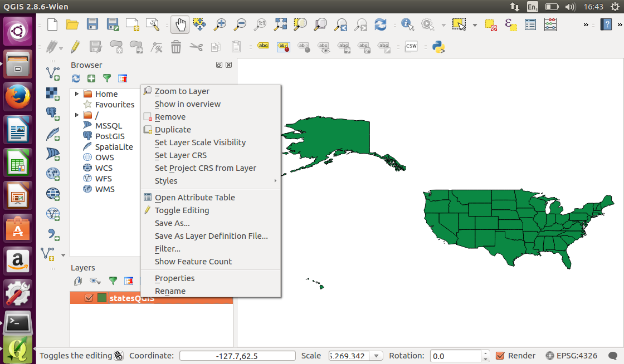The image size is (624, 364).
Task: Refresh the map canvas
Action: (x=381, y=24)
